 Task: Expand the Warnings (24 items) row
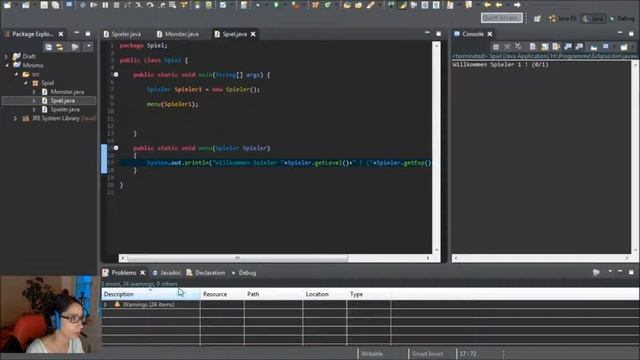(106, 304)
